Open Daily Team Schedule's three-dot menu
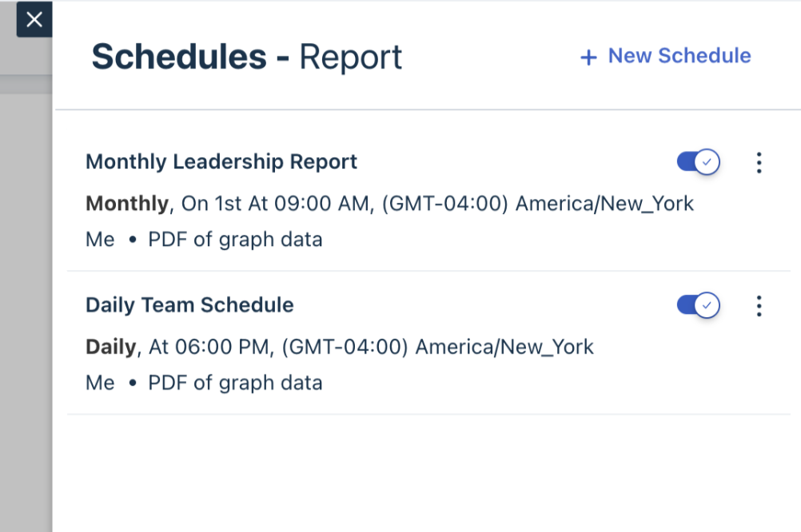The width and height of the screenshot is (801, 532). [759, 306]
